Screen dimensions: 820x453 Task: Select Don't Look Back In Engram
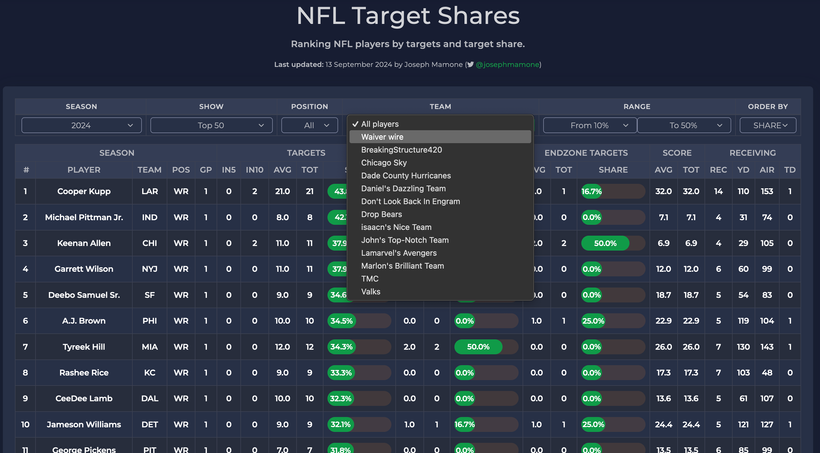(440, 201)
